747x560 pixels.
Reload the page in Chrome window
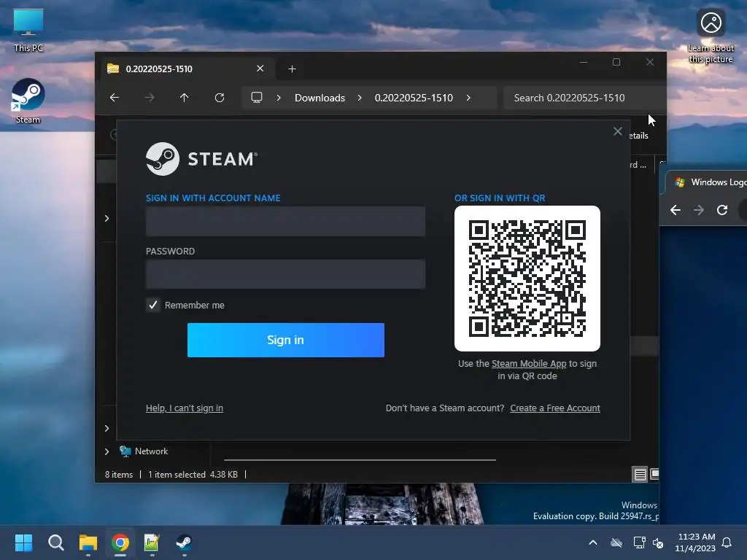[722, 210]
